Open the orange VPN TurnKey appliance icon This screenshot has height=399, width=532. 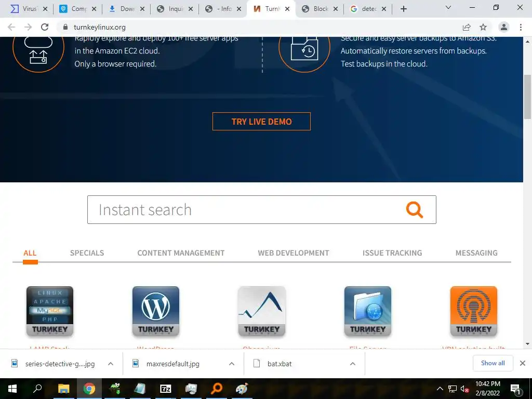coord(474,311)
